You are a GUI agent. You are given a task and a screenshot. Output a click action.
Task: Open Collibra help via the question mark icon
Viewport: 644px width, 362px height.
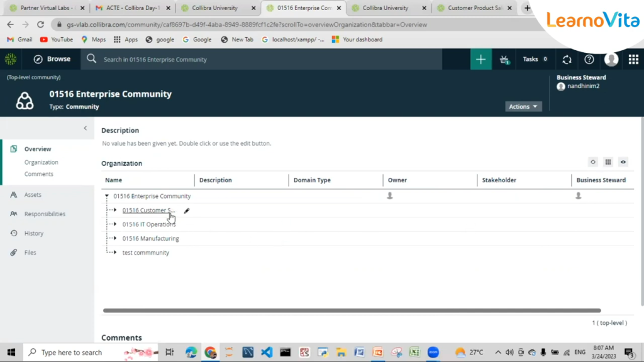[x=589, y=59]
